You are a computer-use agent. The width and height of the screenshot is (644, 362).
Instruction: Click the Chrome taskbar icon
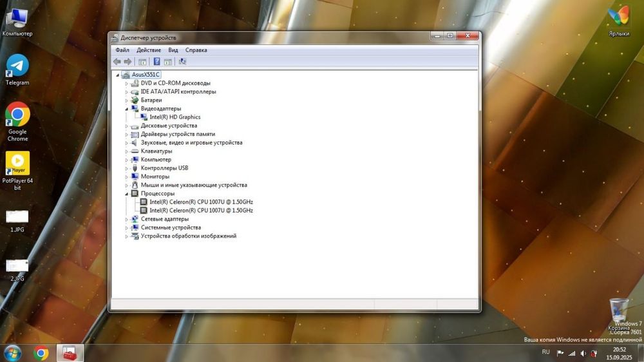tap(41, 354)
